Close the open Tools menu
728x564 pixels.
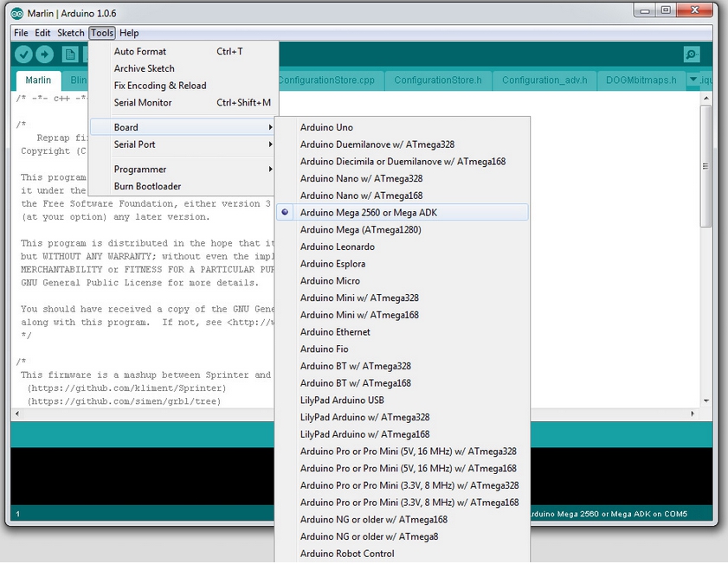tap(102, 33)
